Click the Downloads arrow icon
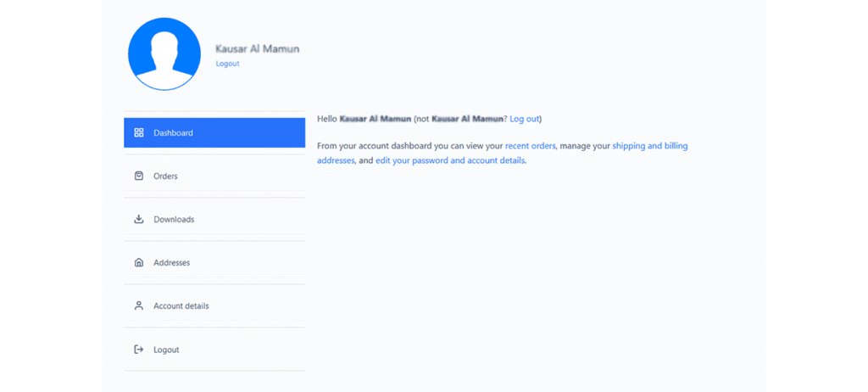Image resolution: width=868 pixels, height=392 pixels. tap(139, 220)
